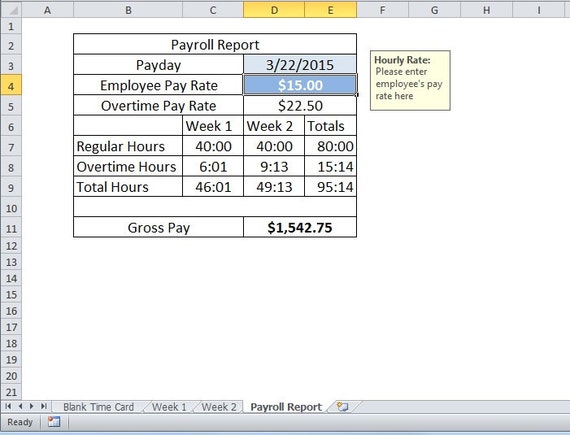
Task: Select column G header
Action: 434,10
